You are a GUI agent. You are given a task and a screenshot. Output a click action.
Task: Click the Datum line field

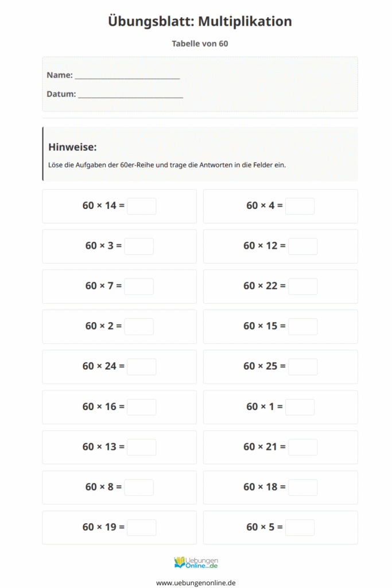[130, 94]
